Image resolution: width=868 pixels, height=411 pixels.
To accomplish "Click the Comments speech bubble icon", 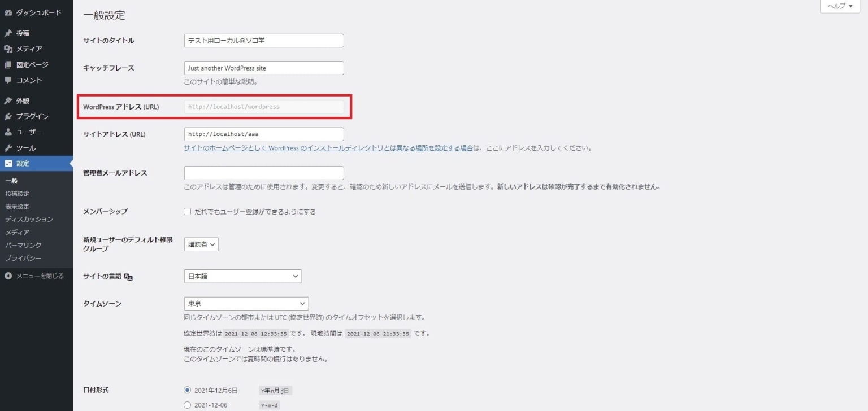I will coord(8,80).
